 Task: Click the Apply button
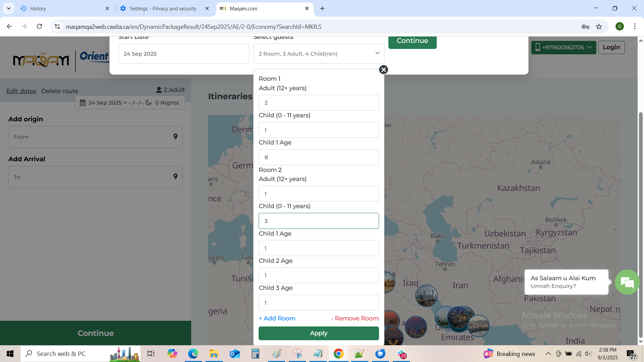point(318,333)
